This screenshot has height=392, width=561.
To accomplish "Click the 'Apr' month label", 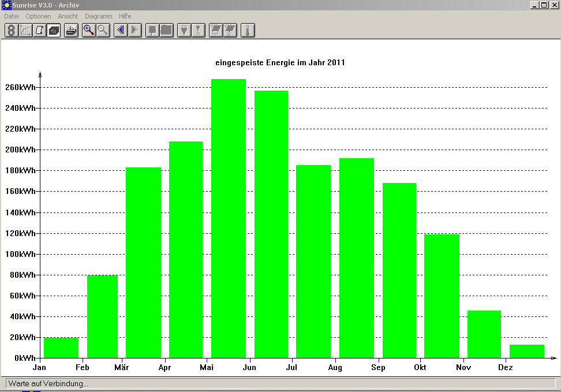I will pyautogui.click(x=164, y=367).
